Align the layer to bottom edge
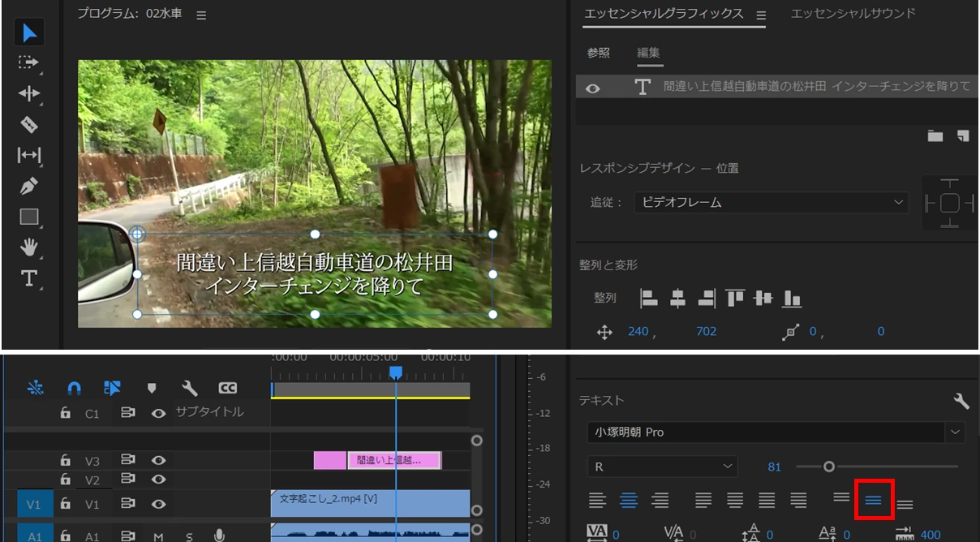The image size is (980, 542). click(x=793, y=299)
